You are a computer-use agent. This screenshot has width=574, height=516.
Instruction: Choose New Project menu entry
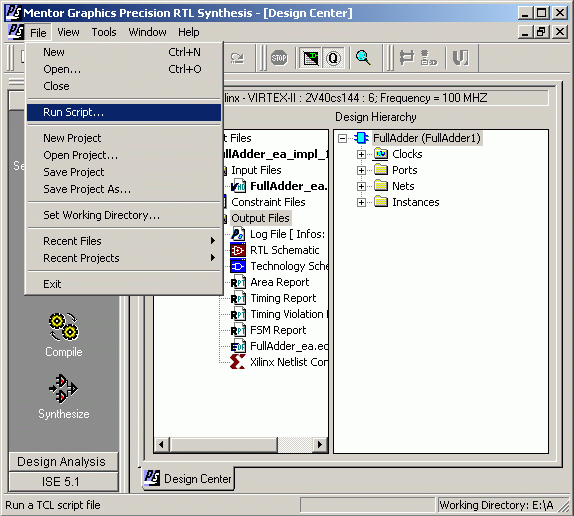(124, 138)
